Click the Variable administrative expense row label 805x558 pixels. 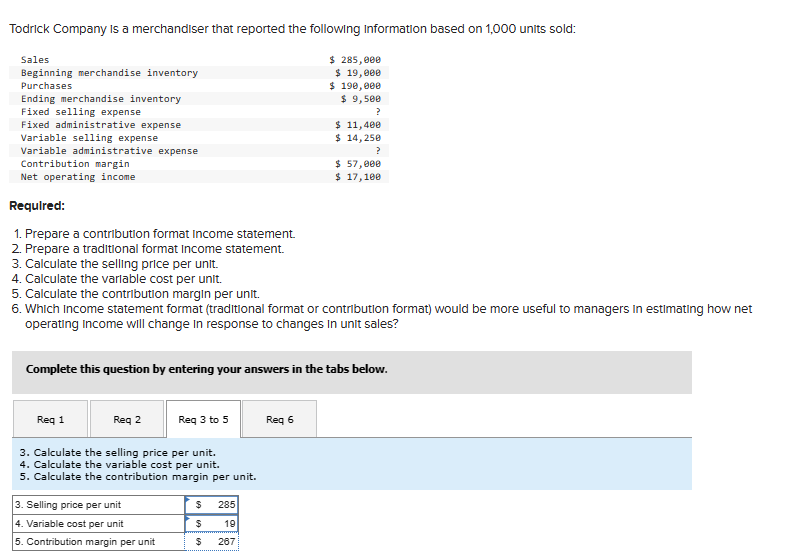(109, 150)
